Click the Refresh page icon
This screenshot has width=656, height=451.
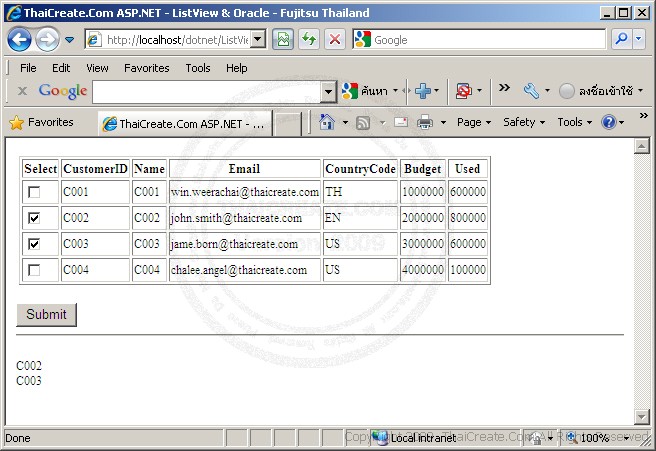tap(309, 40)
